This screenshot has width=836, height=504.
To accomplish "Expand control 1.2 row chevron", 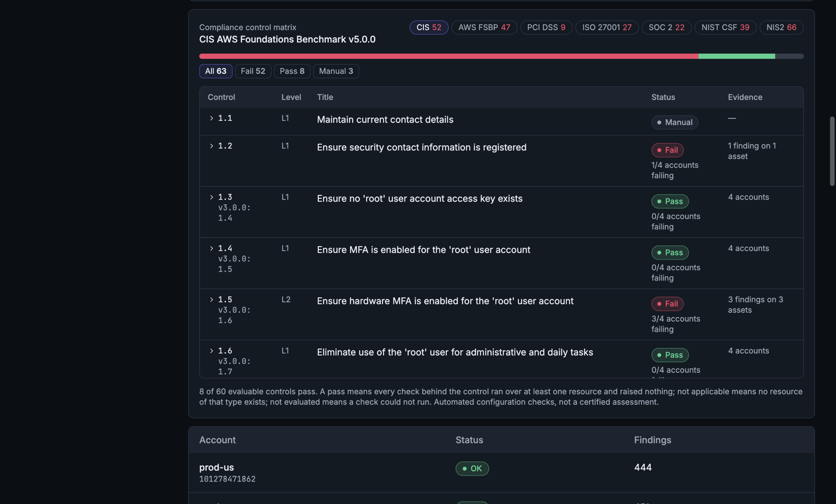I will click(212, 146).
